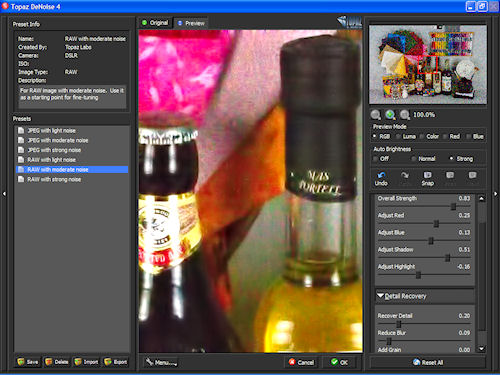This screenshot has width=500, height=375.
Task: Click the settings scrollbar up arrow
Action: pyautogui.click(x=481, y=199)
